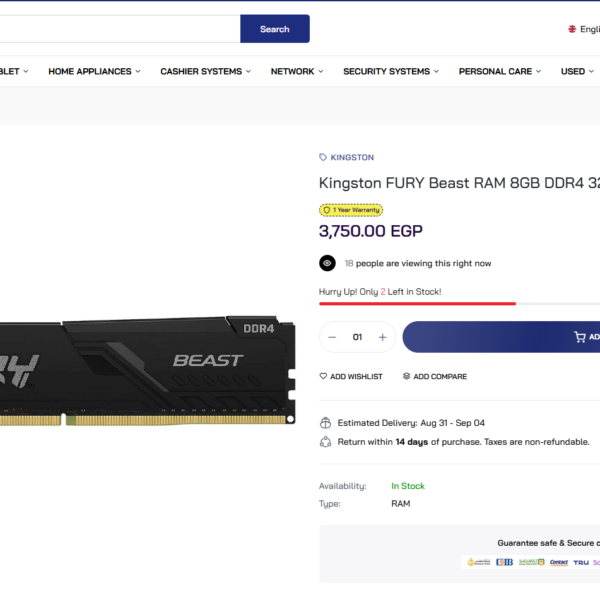Open the Network menu chevron
This screenshot has width=600, height=600.
[321, 72]
